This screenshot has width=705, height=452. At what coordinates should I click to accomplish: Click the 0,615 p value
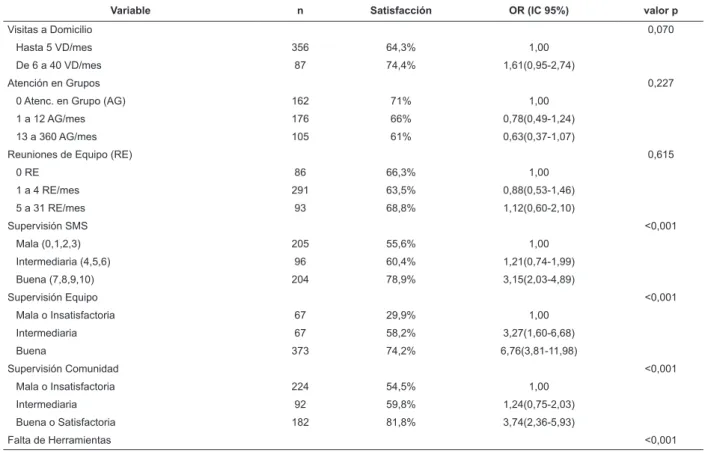pyautogui.click(x=660, y=155)
